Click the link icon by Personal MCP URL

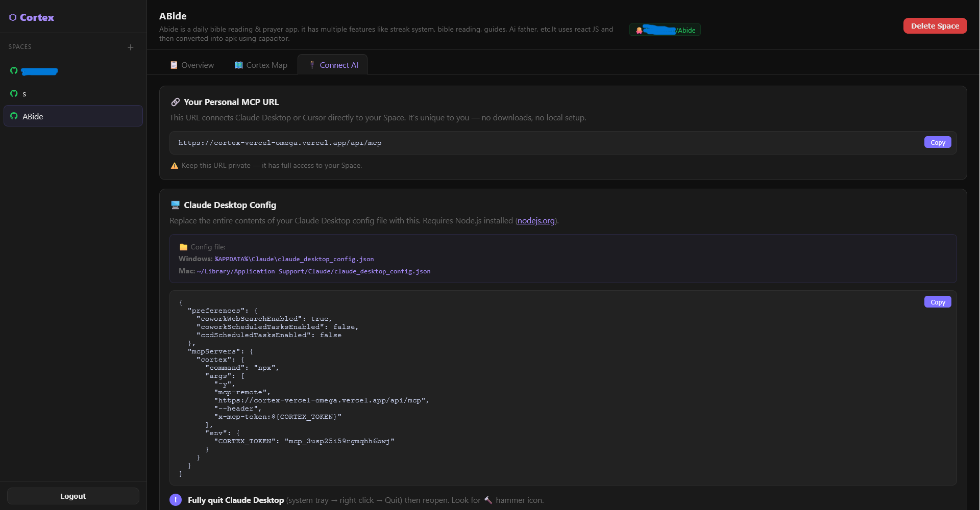[x=175, y=102]
